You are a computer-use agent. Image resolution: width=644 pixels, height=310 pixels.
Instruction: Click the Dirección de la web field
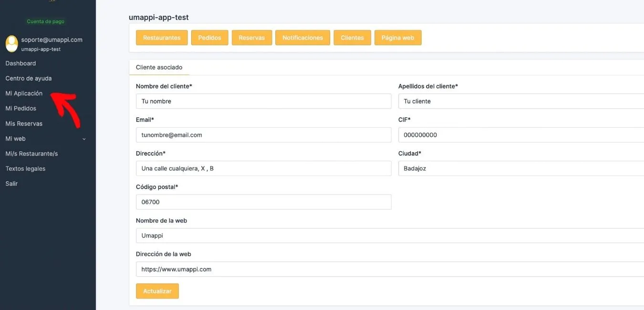point(390,269)
